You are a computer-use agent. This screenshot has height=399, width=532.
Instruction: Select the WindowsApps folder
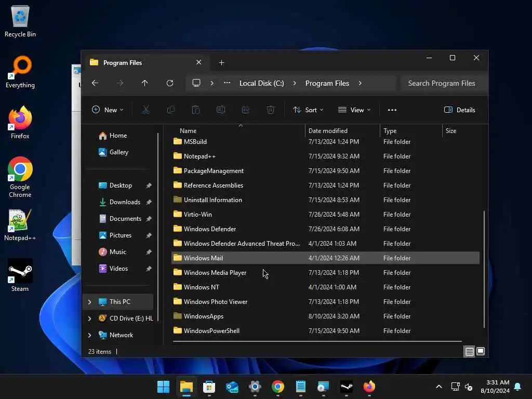(325, 316)
